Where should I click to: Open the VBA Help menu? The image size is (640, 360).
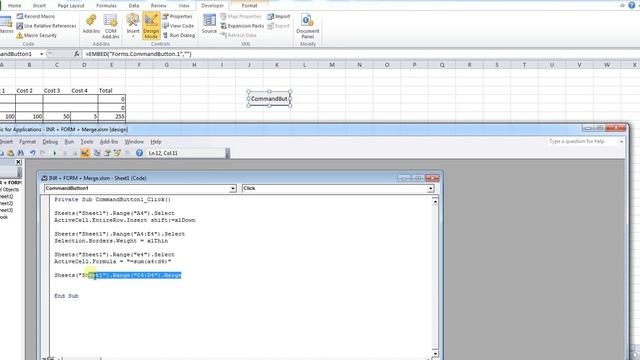point(156,142)
